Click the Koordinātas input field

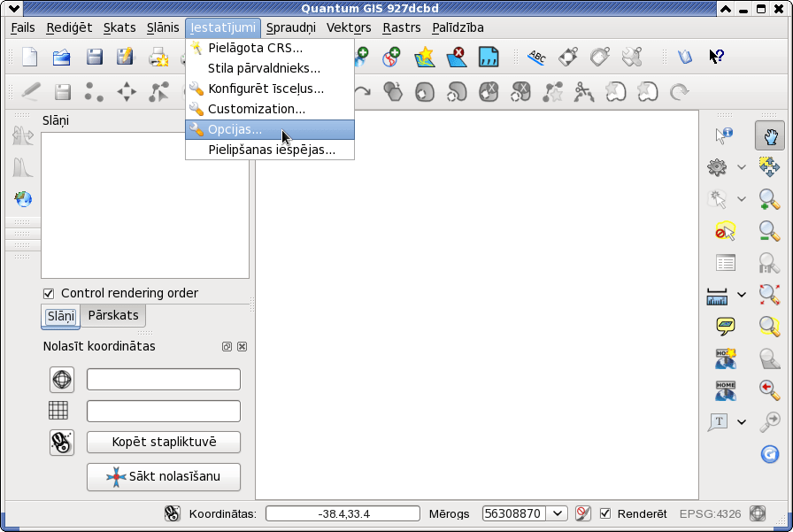click(x=343, y=513)
